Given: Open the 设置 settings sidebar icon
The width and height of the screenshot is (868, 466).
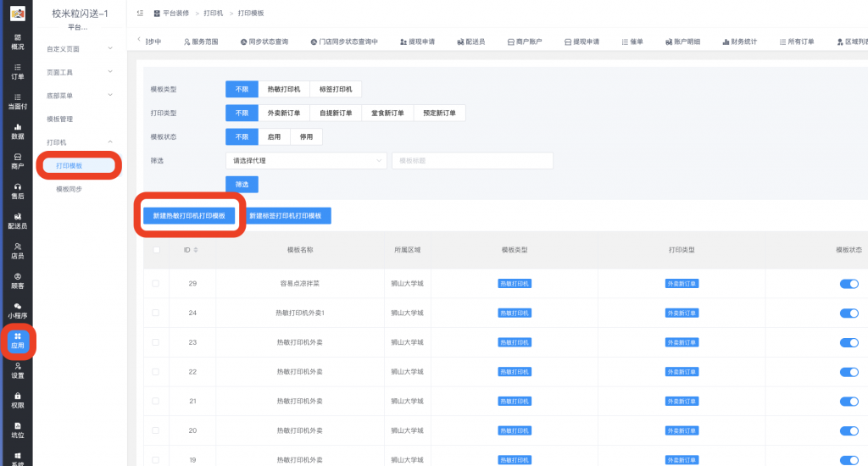Looking at the screenshot, I should pos(18,371).
